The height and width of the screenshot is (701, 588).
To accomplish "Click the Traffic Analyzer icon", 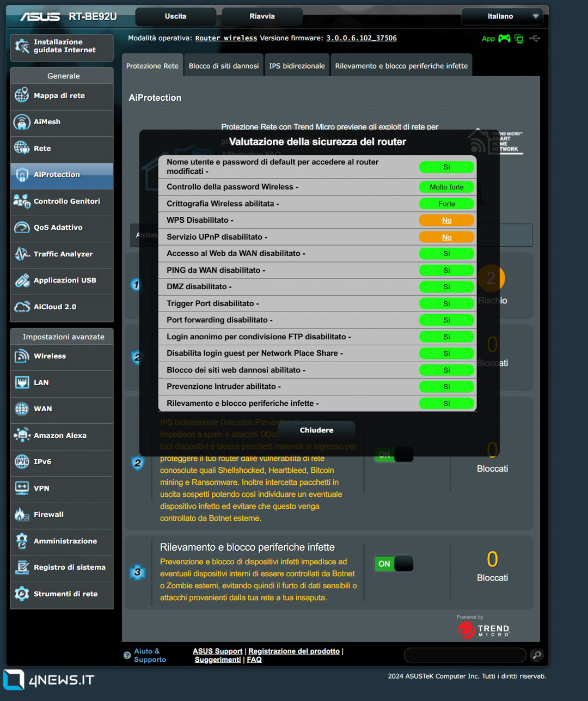I will (22, 254).
